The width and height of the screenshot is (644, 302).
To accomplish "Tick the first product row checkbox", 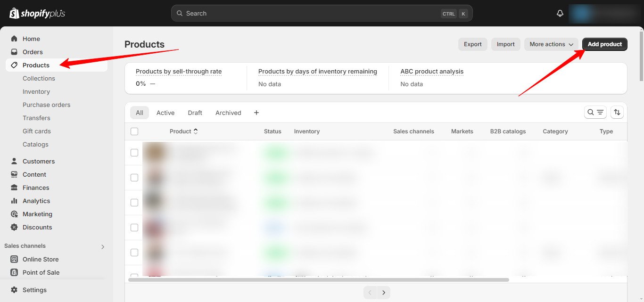I will click(x=134, y=153).
